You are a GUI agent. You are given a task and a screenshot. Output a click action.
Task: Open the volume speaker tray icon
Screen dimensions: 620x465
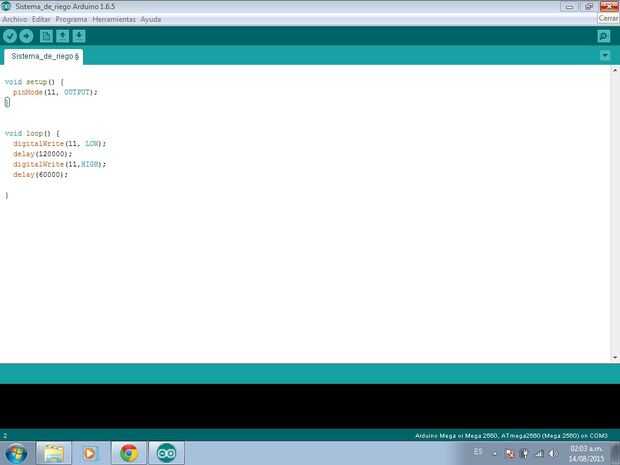pos(553,454)
